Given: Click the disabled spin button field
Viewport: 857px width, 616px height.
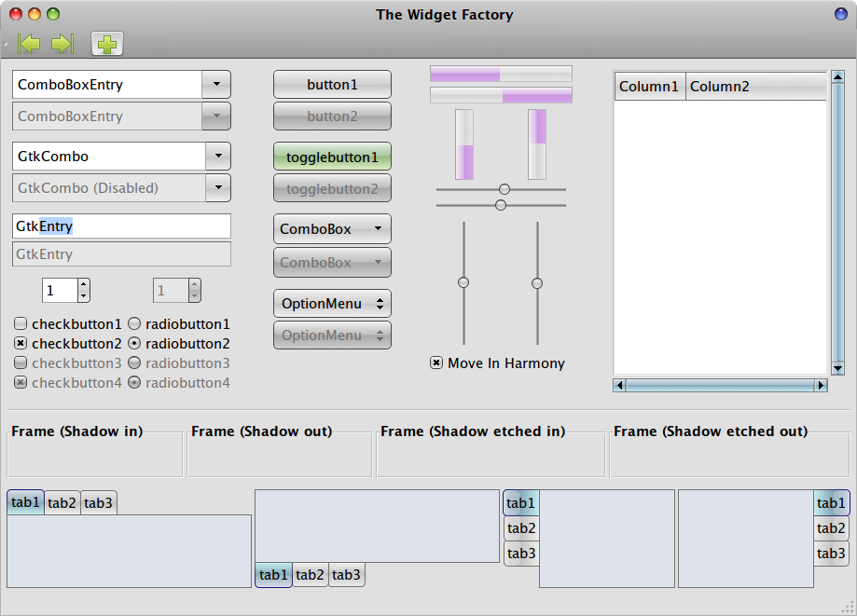Looking at the screenshot, I should tap(171, 291).
